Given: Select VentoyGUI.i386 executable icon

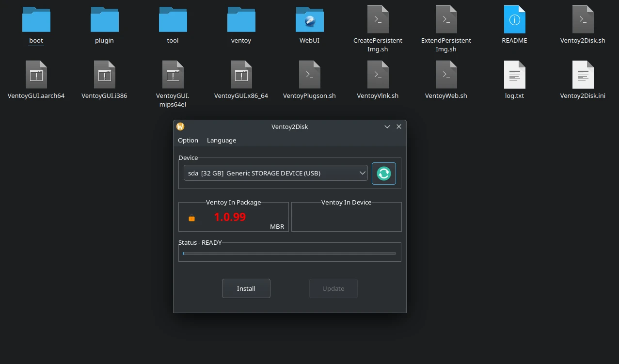Looking at the screenshot, I should [105, 75].
